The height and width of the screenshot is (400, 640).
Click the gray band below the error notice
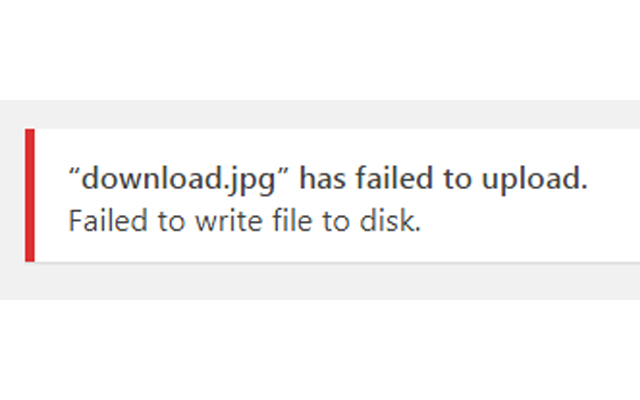click(x=320, y=282)
